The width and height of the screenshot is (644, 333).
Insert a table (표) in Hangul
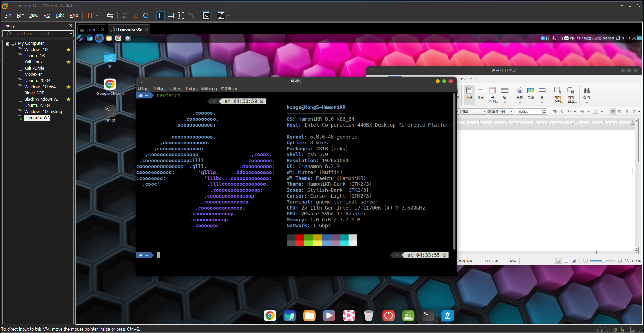click(x=542, y=95)
